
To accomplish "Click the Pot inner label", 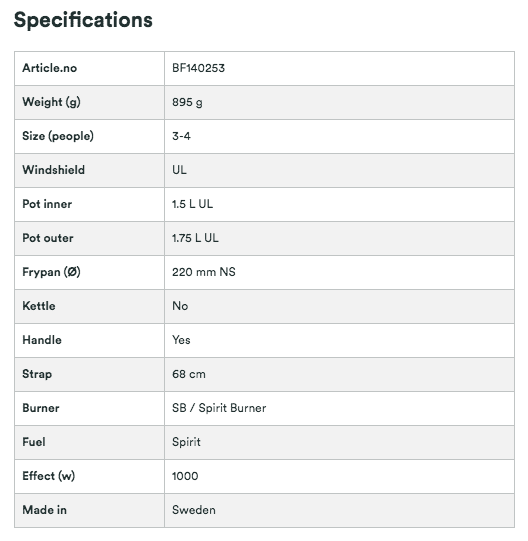I will point(47,204).
